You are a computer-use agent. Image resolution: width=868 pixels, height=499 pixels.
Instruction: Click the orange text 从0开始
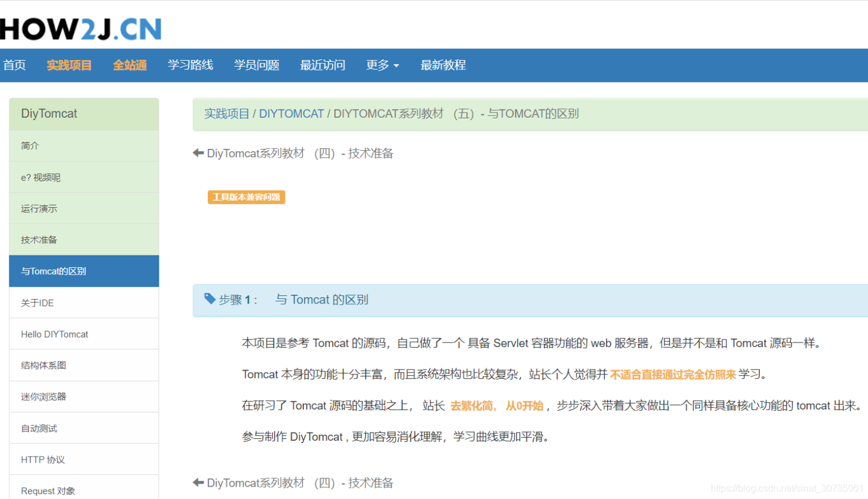[x=524, y=405]
